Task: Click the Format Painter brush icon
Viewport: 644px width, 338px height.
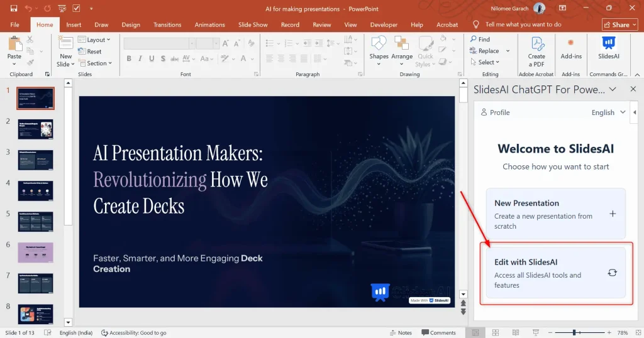Action: (x=30, y=63)
